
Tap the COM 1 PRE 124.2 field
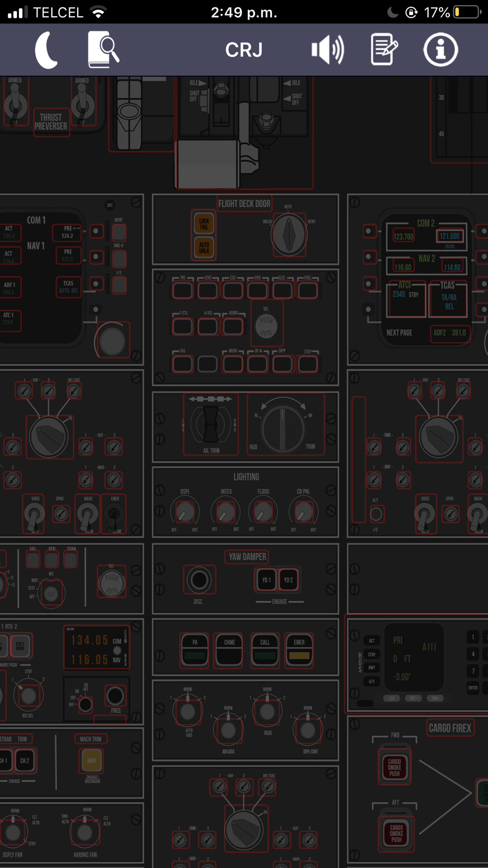(x=68, y=232)
